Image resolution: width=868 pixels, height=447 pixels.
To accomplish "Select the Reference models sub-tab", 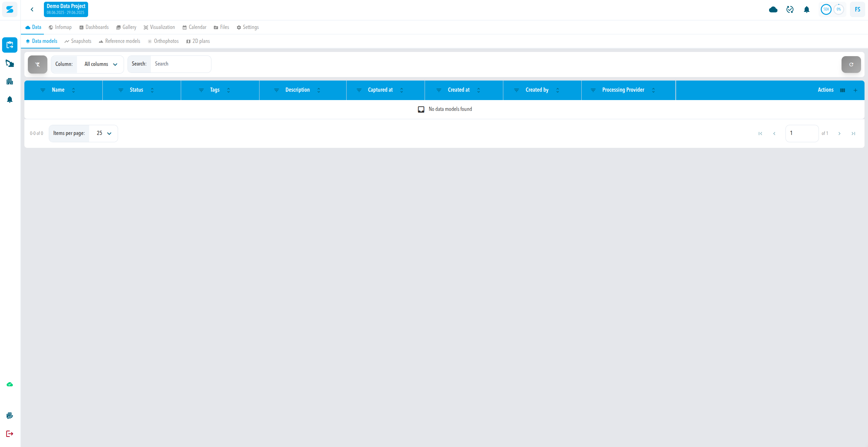I will [119, 41].
